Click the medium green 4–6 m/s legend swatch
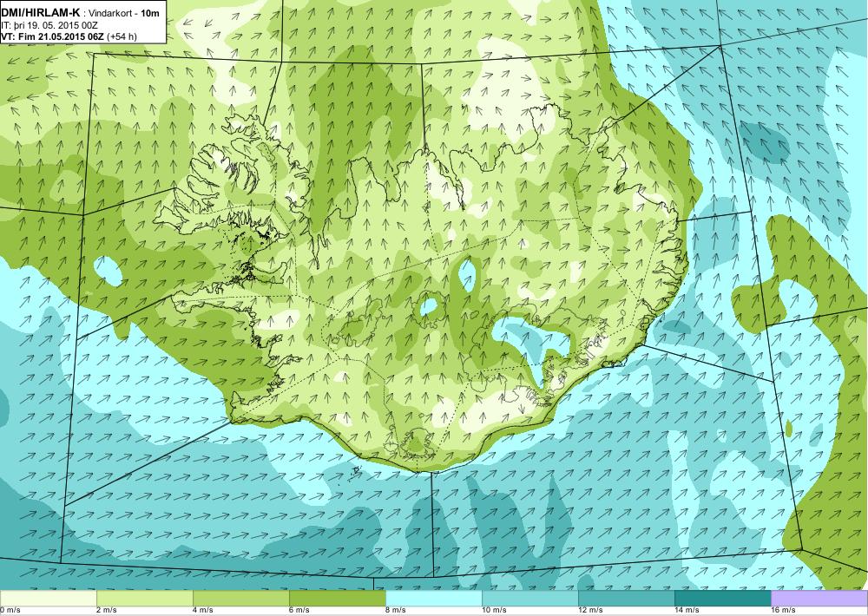Screen dimensions: 868x616 pyautogui.click(x=240, y=599)
